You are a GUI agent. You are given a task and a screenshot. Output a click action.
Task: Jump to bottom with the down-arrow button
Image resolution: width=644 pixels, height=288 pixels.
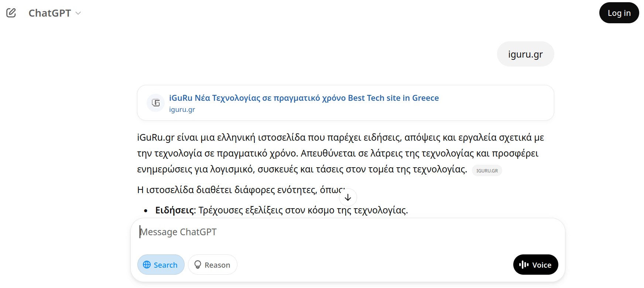pyautogui.click(x=348, y=198)
